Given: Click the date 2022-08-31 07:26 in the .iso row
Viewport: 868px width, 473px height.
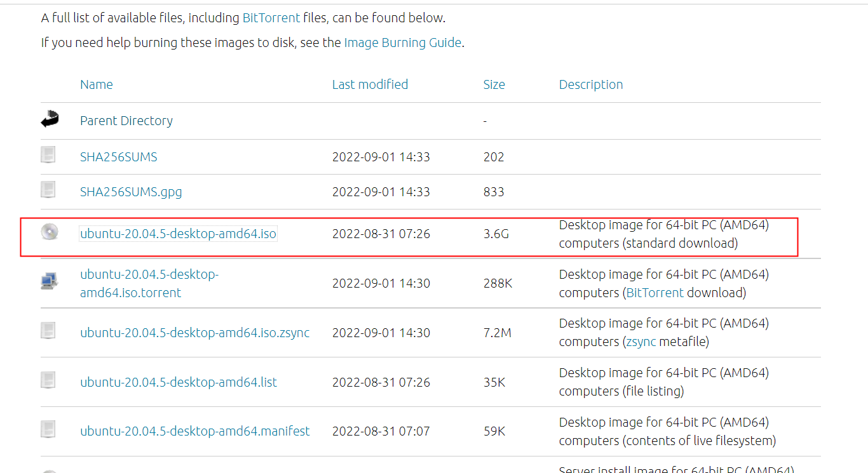Looking at the screenshot, I should point(381,234).
